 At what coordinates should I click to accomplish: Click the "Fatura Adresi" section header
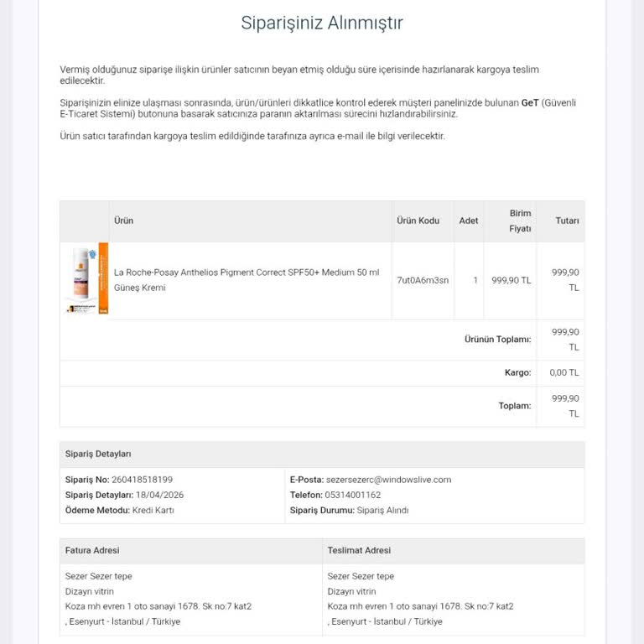(x=92, y=550)
